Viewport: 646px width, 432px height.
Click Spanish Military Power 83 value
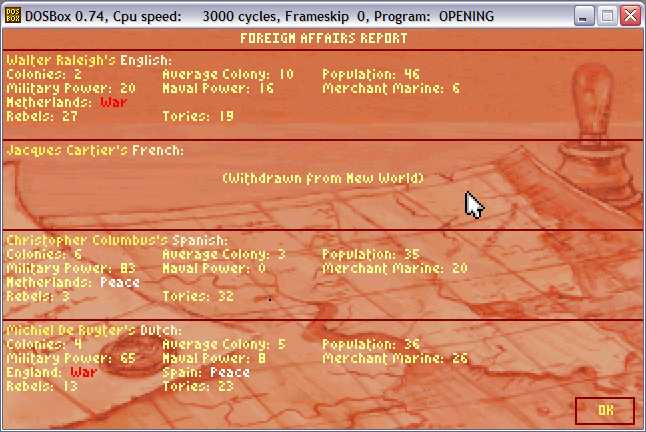pyautogui.click(x=122, y=269)
